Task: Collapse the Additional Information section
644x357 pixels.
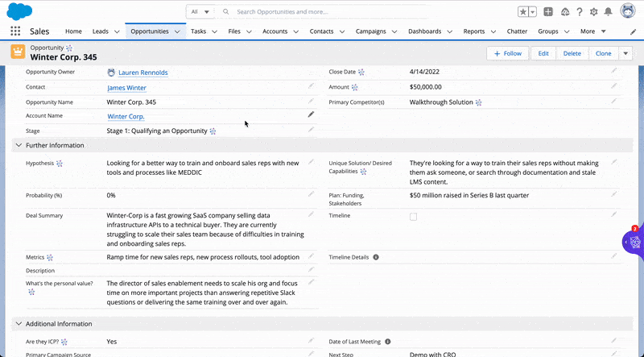Action: (19, 324)
